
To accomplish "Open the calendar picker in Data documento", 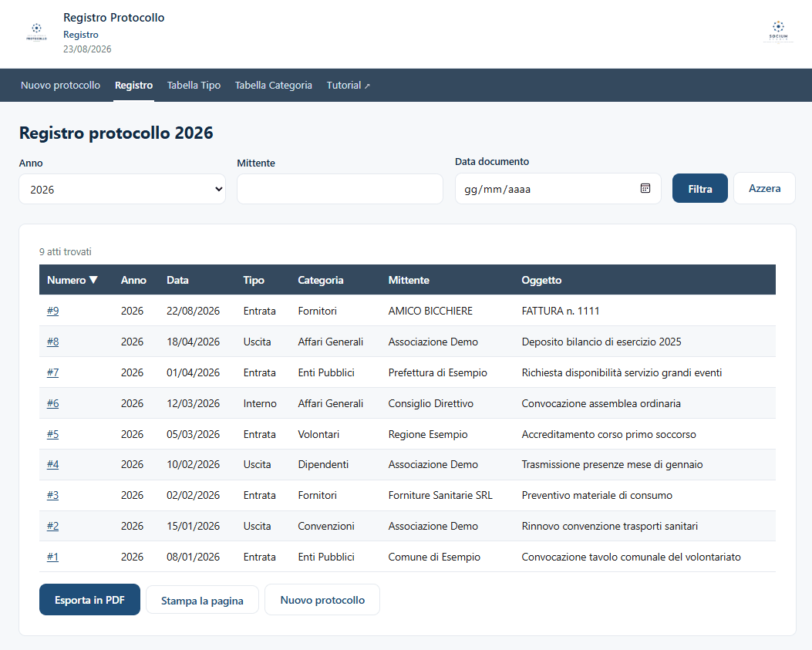I will 645,189.
